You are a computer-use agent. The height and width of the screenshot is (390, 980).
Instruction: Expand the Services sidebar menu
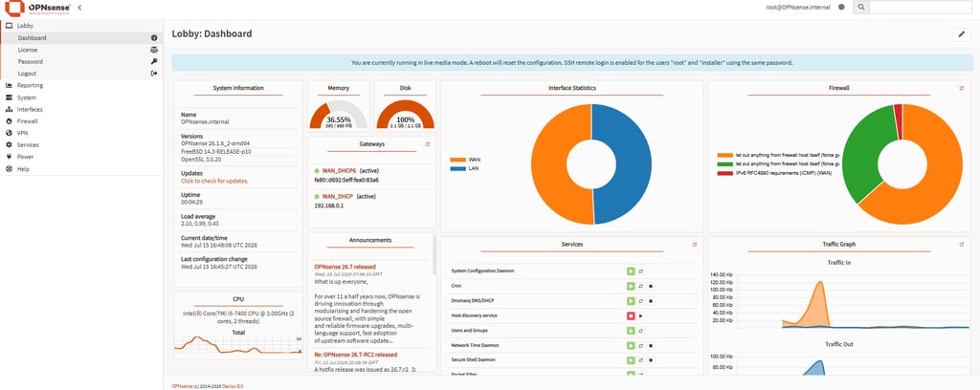pyautogui.click(x=81, y=144)
